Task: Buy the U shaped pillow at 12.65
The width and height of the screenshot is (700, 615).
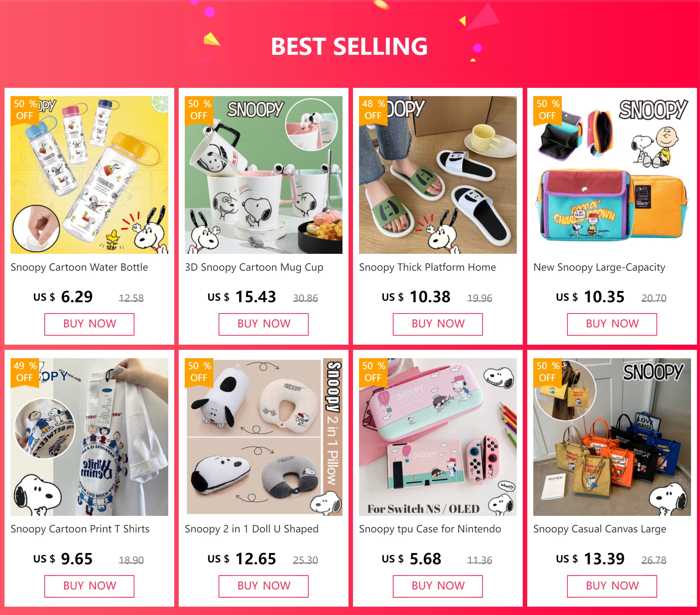Action: (264, 586)
